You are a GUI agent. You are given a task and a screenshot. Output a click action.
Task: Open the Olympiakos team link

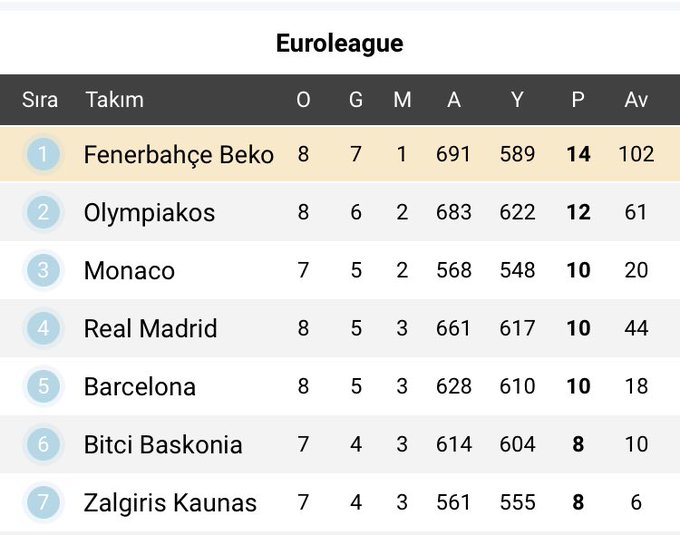[149, 213]
